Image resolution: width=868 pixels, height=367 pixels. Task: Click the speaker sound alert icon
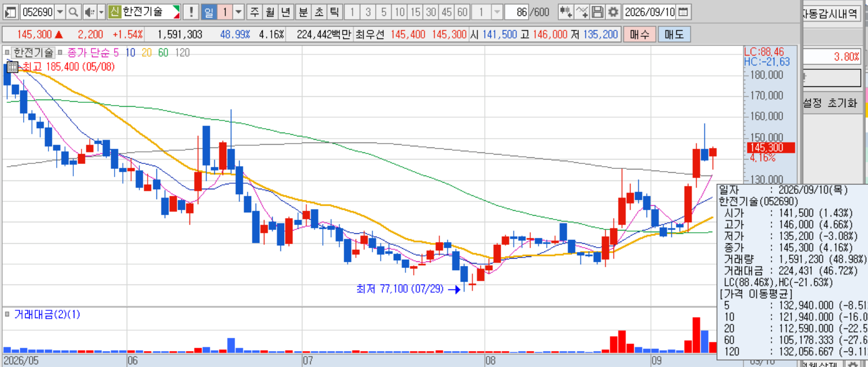pyautogui.click(x=89, y=12)
